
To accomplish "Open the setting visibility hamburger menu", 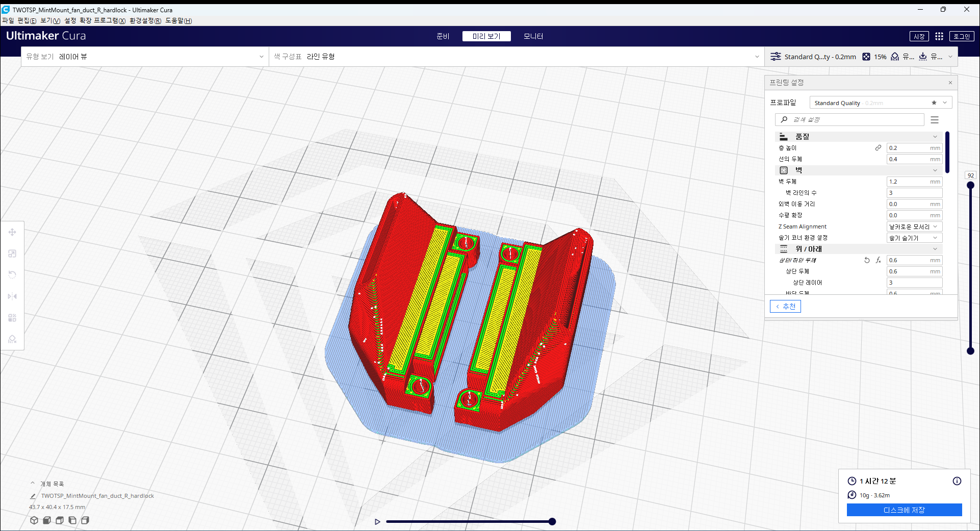I will pos(935,120).
